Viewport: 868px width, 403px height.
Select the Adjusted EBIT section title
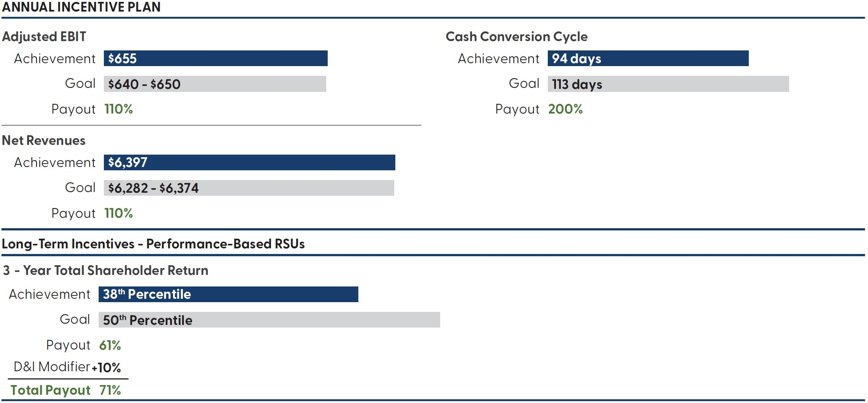coord(44,37)
